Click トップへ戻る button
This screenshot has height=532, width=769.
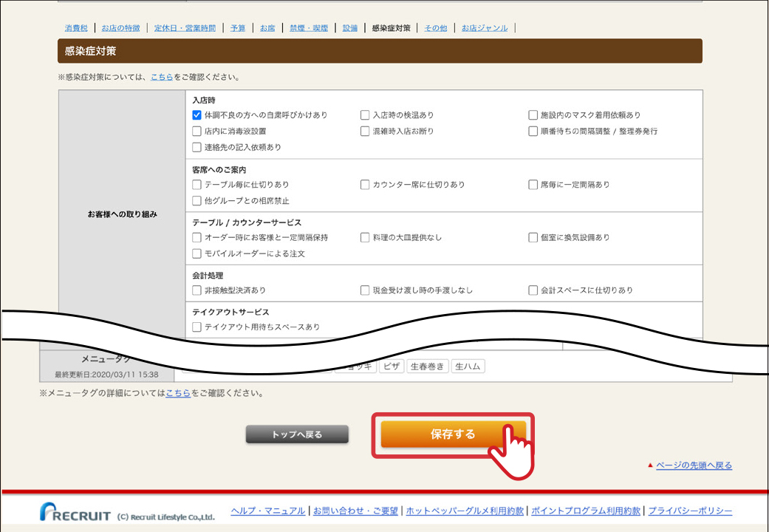[297, 434]
